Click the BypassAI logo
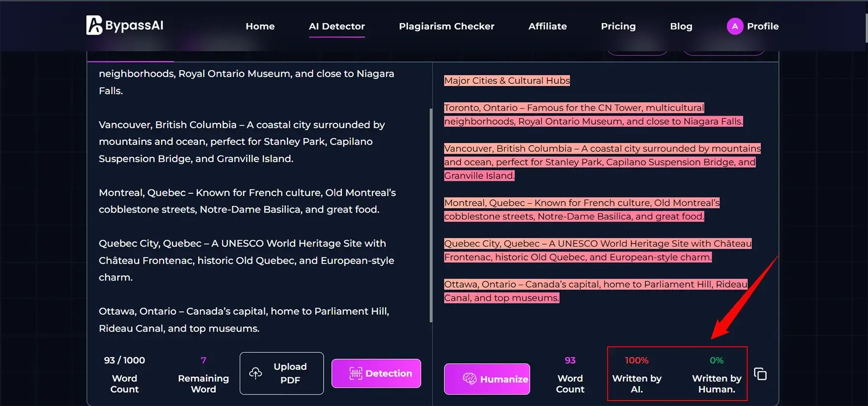This screenshot has width=868, height=406. 124,26
